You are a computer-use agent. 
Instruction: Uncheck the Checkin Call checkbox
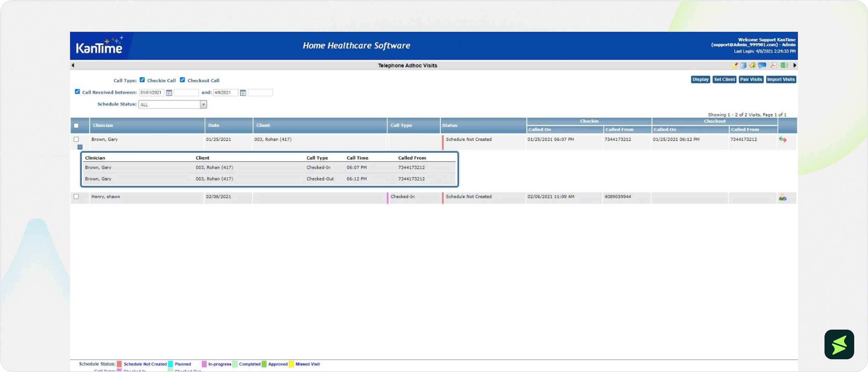click(142, 80)
